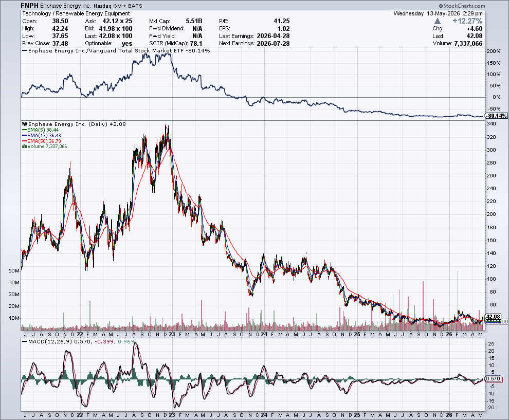Click the 0% relative strength axis label
509x420 pixels.
point(496,97)
